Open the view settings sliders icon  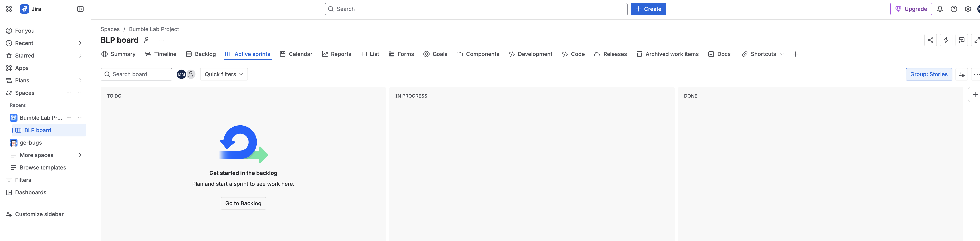click(962, 74)
